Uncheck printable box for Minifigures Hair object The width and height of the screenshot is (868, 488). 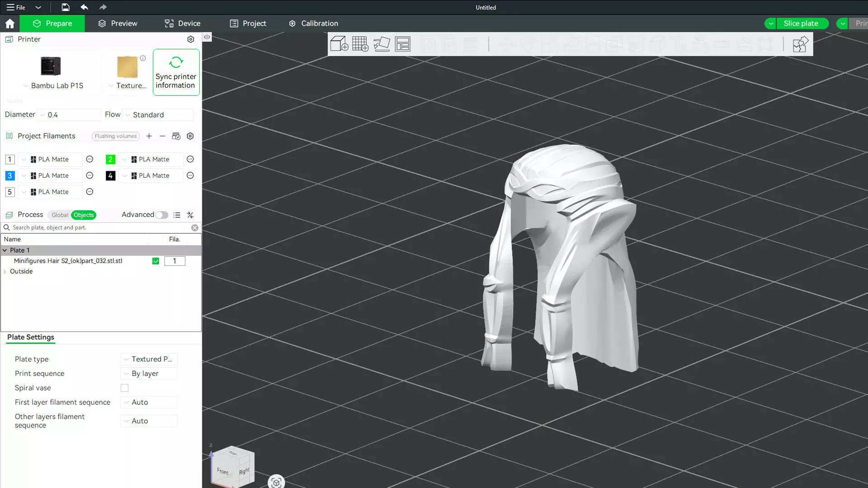pos(156,261)
